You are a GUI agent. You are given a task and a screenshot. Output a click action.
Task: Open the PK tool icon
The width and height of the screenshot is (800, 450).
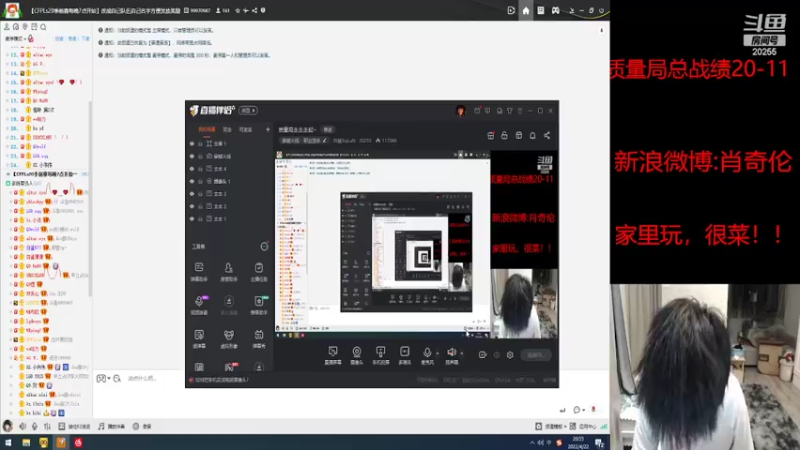[x=230, y=367]
